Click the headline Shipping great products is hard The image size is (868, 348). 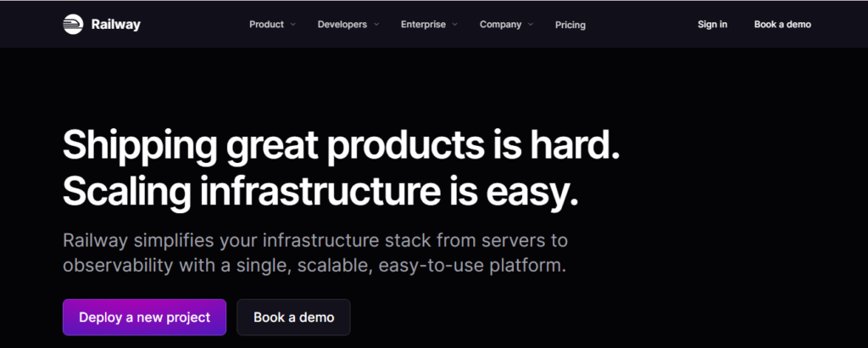click(342, 145)
